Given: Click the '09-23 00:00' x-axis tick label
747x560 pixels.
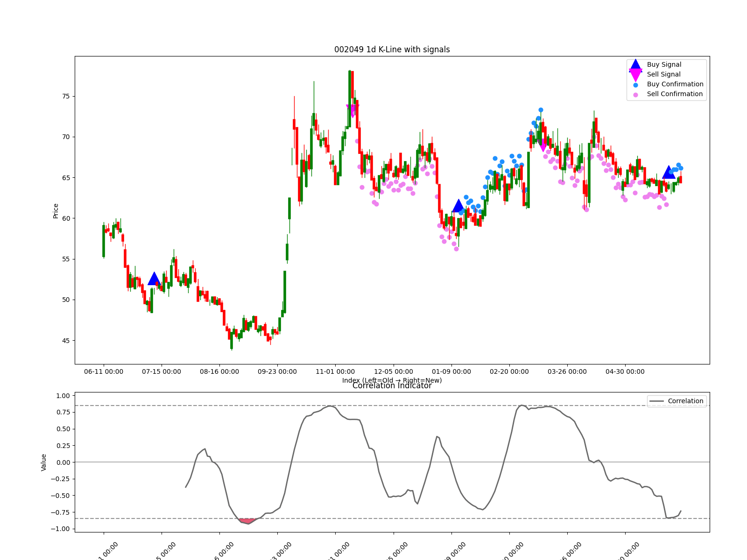Looking at the screenshot, I should point(277,372).
